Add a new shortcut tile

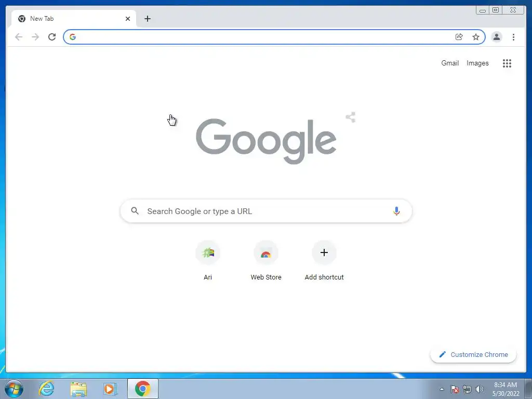click(324, 260)
